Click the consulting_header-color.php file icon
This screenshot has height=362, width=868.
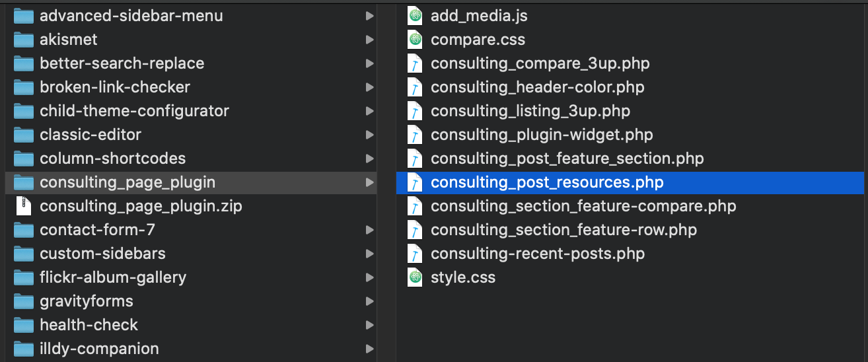(414, 87)
